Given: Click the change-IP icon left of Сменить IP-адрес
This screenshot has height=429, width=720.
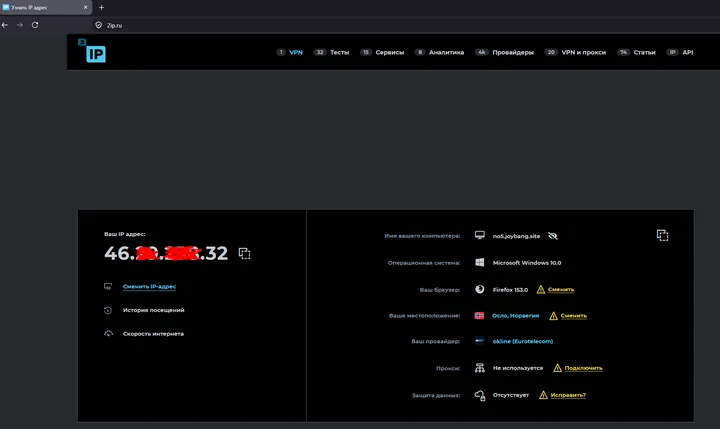Looking at the screenshot, I should tap(108, 287).
